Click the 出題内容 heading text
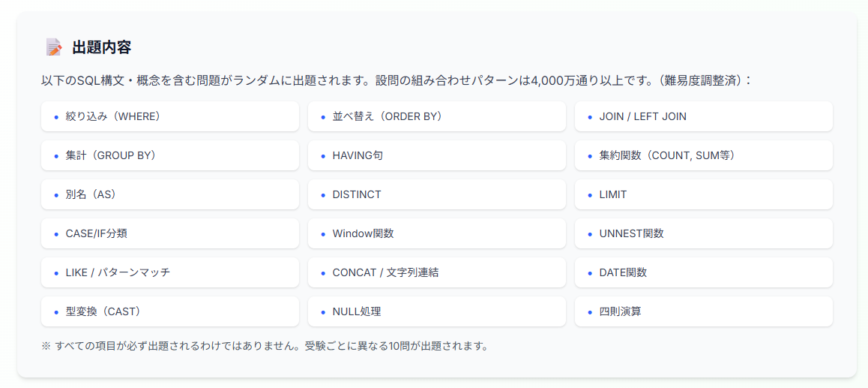 tap(102, 47)
